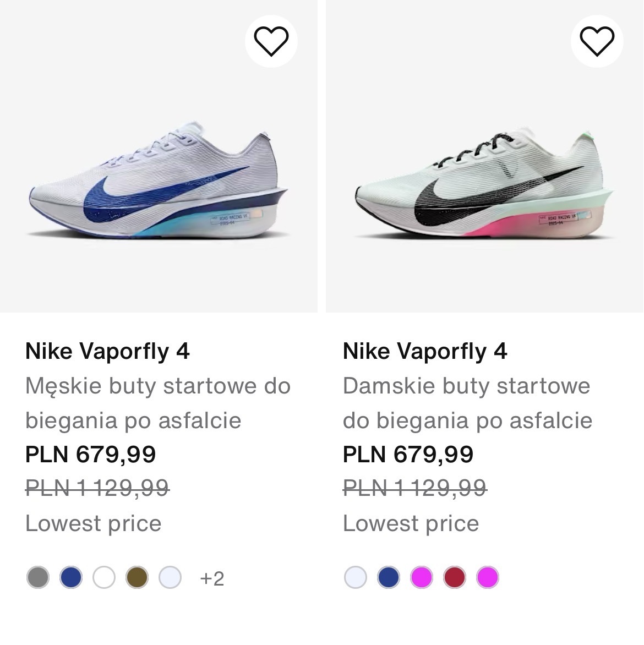The image size is (644, 645).
Task: Open right Nike Vaporfly 4 title link
Action: [425, 351]
